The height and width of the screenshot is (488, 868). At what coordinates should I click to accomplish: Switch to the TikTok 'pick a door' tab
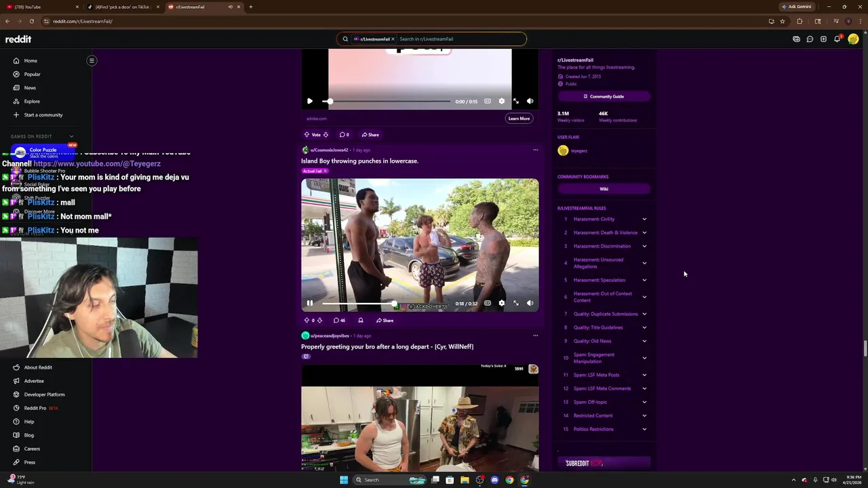click(x=123, y=7)
